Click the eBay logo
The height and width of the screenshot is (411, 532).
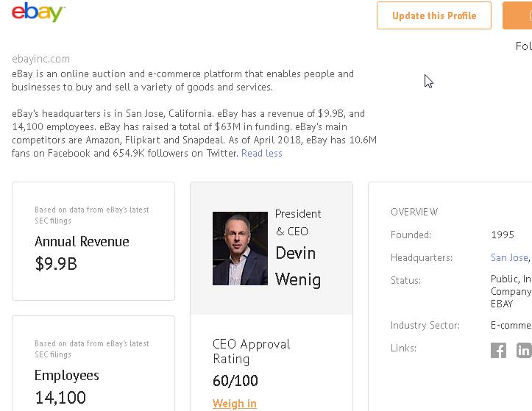pyautogui.click(x=38, y=12)
